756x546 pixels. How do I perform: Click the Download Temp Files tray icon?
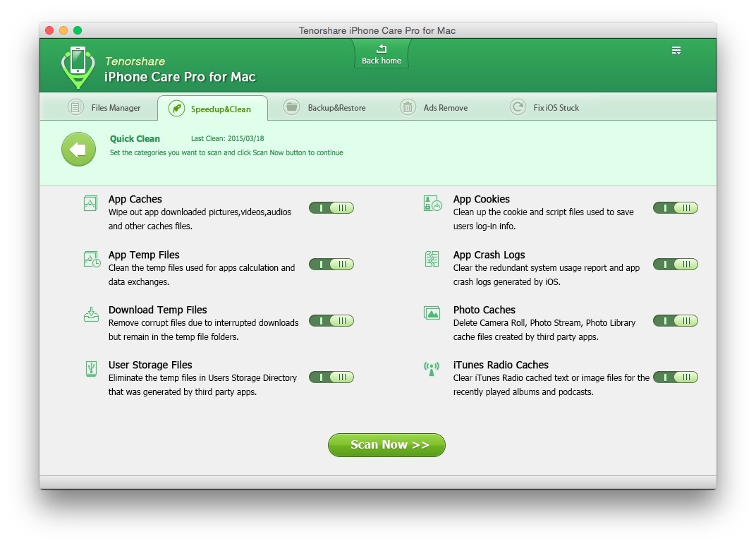91,314
